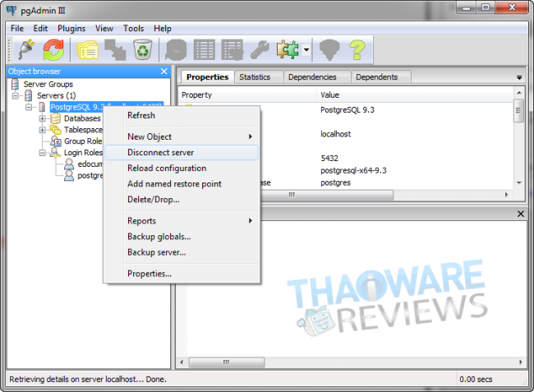Click the Value column header
534x392 pixels.
415,95
